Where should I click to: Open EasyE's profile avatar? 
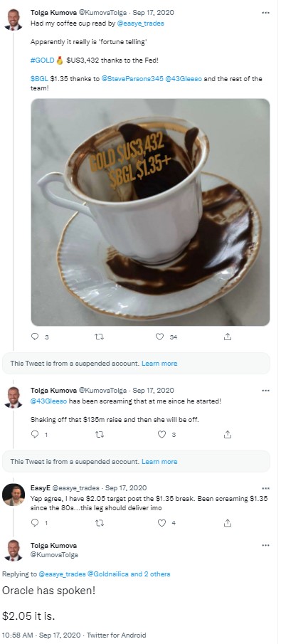click(x=14, y=495)
